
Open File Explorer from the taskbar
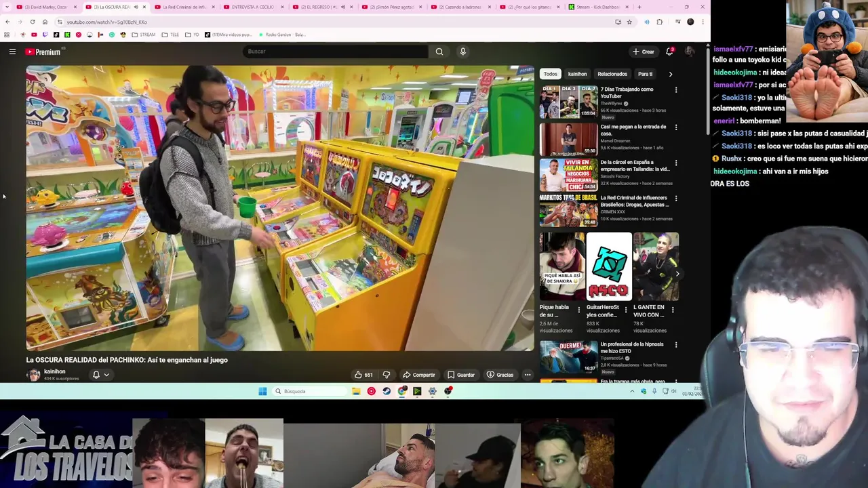[356, 391]
